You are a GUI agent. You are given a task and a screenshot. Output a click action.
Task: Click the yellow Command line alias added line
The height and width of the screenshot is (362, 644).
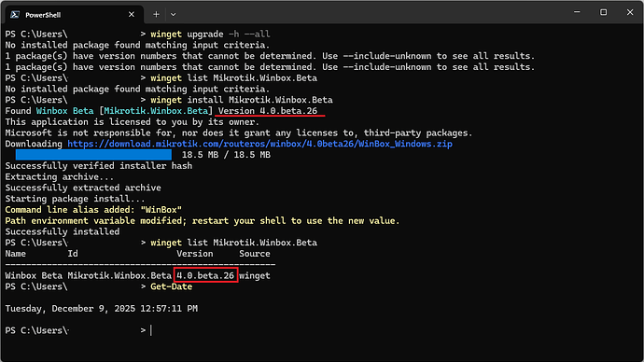[93, 210]
